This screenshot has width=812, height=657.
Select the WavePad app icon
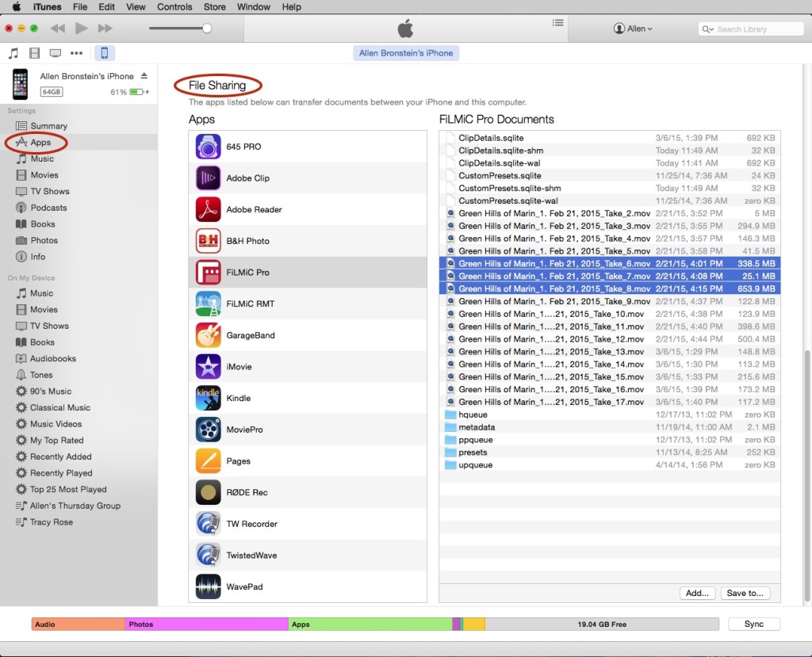(209, 586)
